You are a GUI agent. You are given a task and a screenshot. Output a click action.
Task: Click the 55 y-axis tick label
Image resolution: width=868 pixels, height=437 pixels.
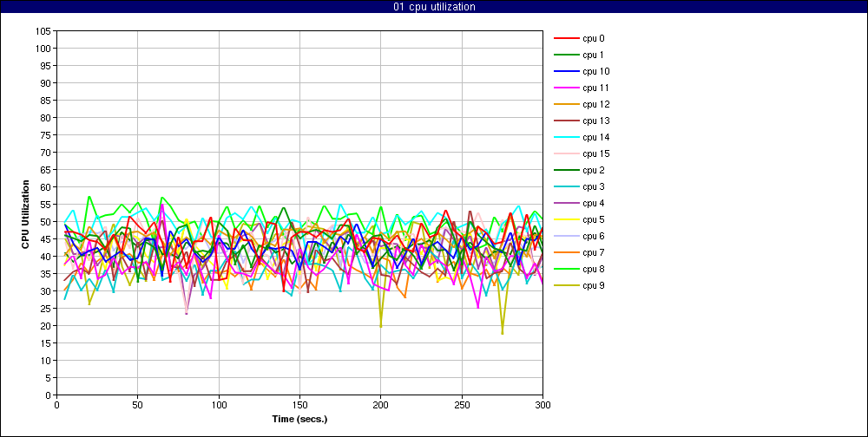45,204
